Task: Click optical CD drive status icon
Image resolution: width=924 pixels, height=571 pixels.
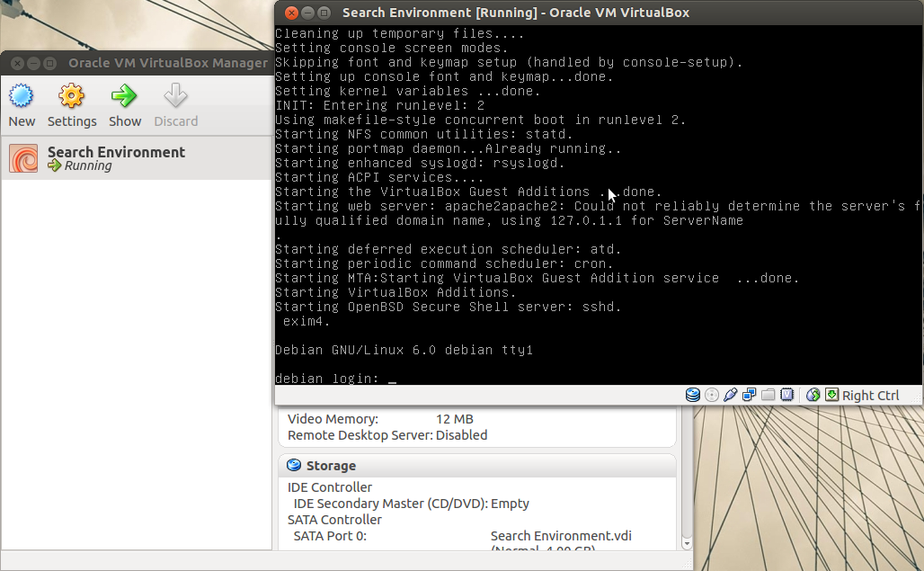Action: (712, 395)
